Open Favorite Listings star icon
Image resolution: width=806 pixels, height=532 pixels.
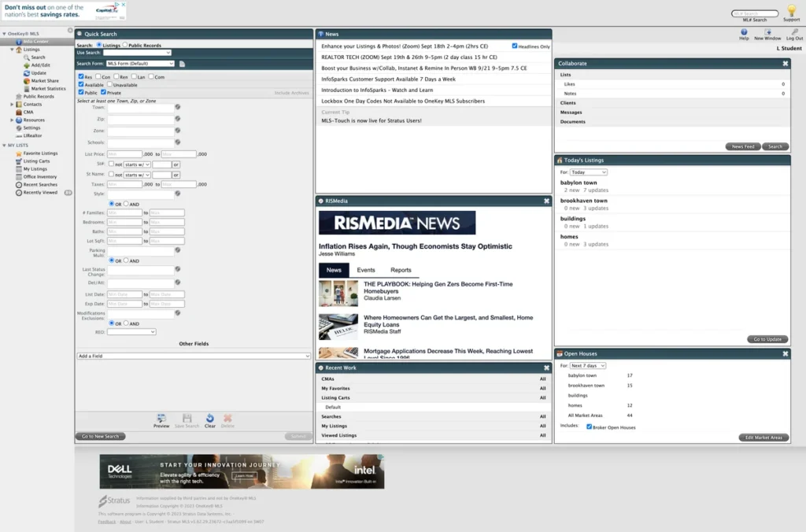tap(20, 153)
